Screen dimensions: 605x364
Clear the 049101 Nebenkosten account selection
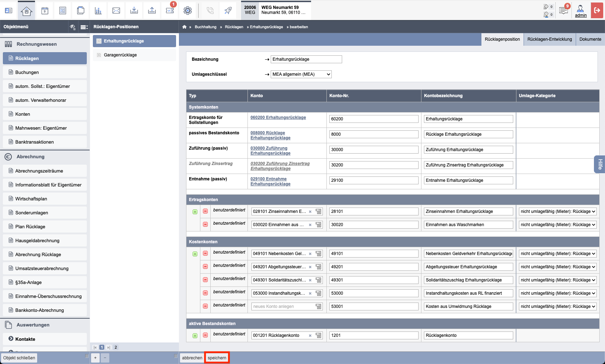310,254
